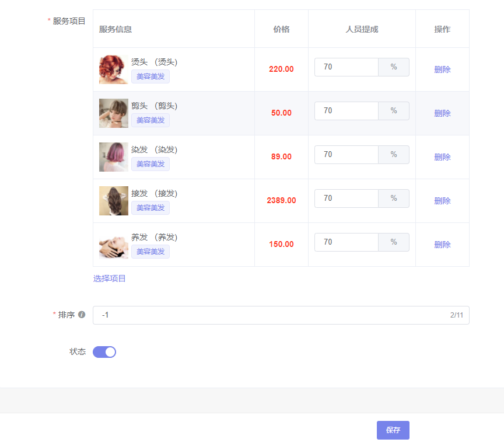The image size is (504, 446).
Task: Click the 剪头 short haircut thumbnail
Action: (114, 113)
